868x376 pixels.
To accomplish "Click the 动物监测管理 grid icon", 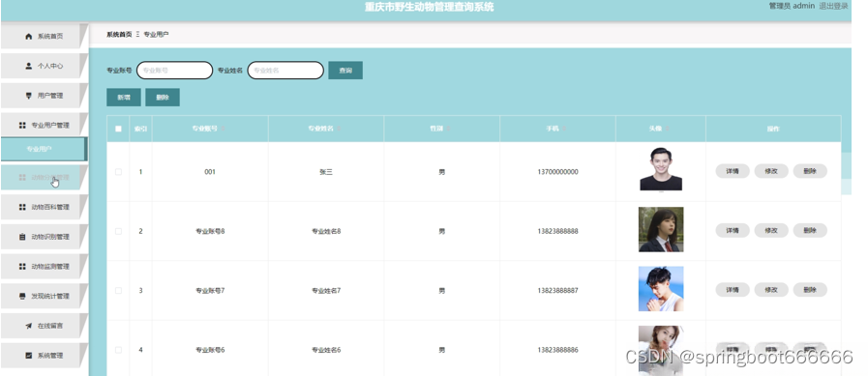I will pyautogui.click(x=22, y=267).
